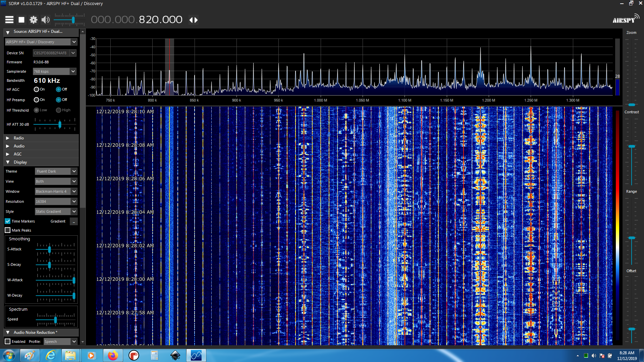644x362 pixels.
Task: Open Firefox from the taskbar
Action: [113, 355]
